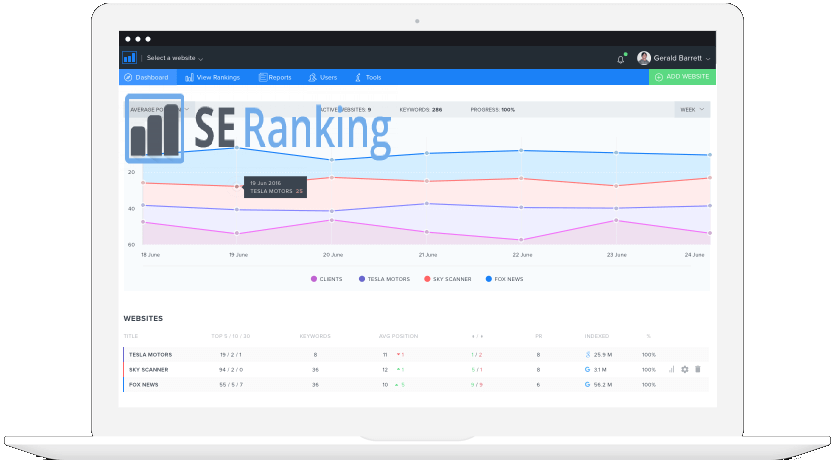This screenshot has height=466, width=837.
Task: Open settings gear for Sky Scanner row
Action: click(684, 369)
